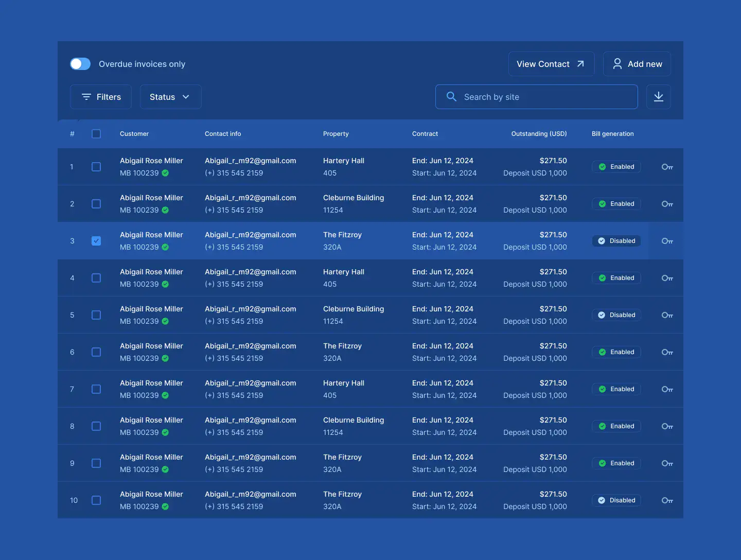Click verified badge beside MB 100239 in row 1
741x560 pixels.
(165, 173)
